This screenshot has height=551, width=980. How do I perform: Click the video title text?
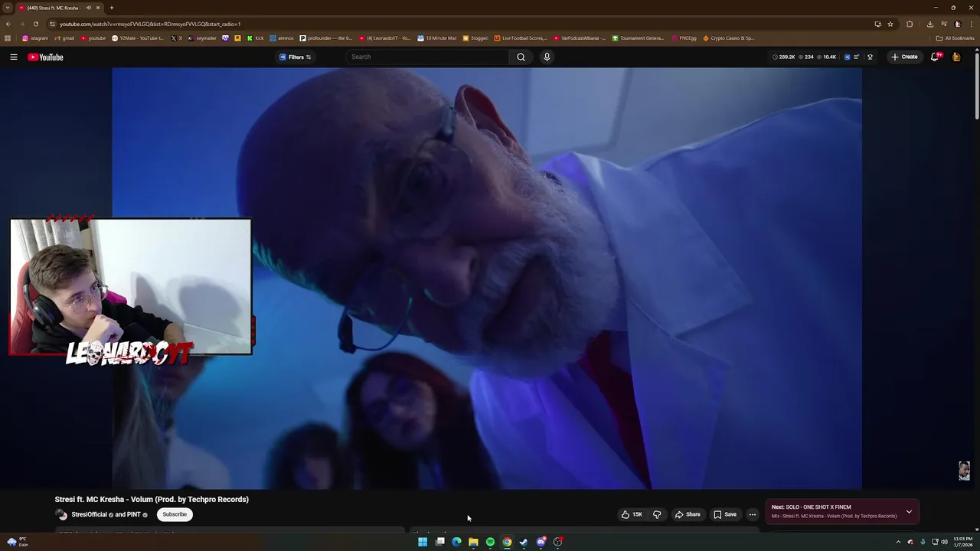click(152, 499)
